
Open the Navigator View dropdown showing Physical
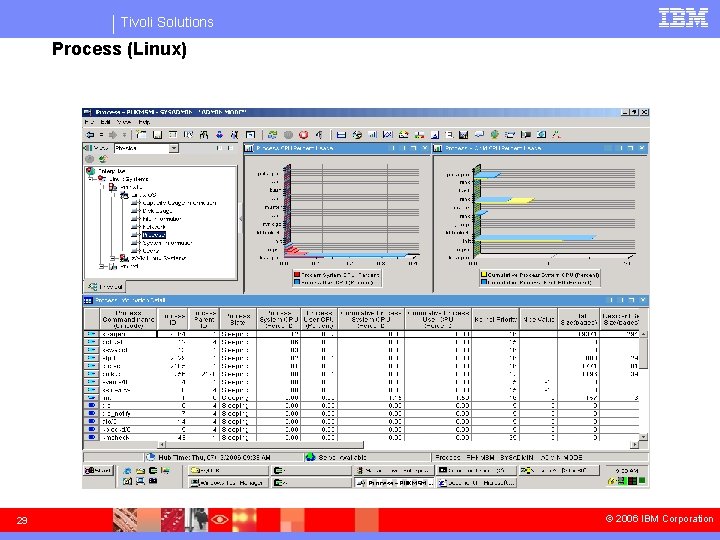coord(174,148)
